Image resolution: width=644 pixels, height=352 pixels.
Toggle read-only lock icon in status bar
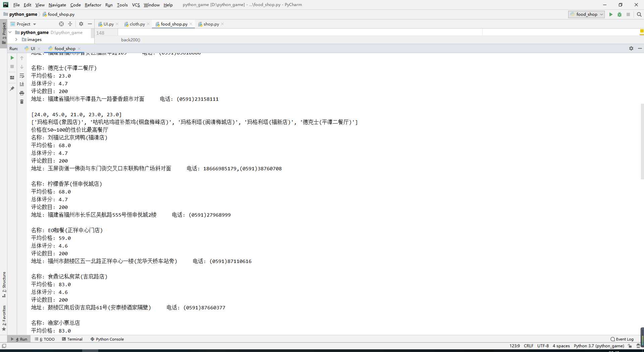pos(630,346)
